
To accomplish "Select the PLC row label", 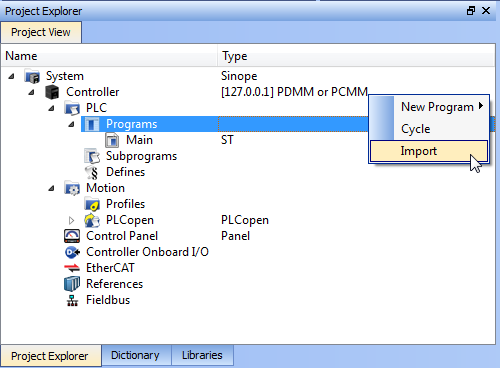I will tap(96, 108).
